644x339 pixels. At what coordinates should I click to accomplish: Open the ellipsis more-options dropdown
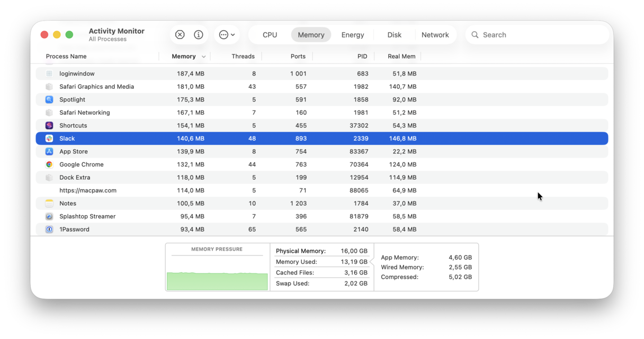click(x=227, y=35)
